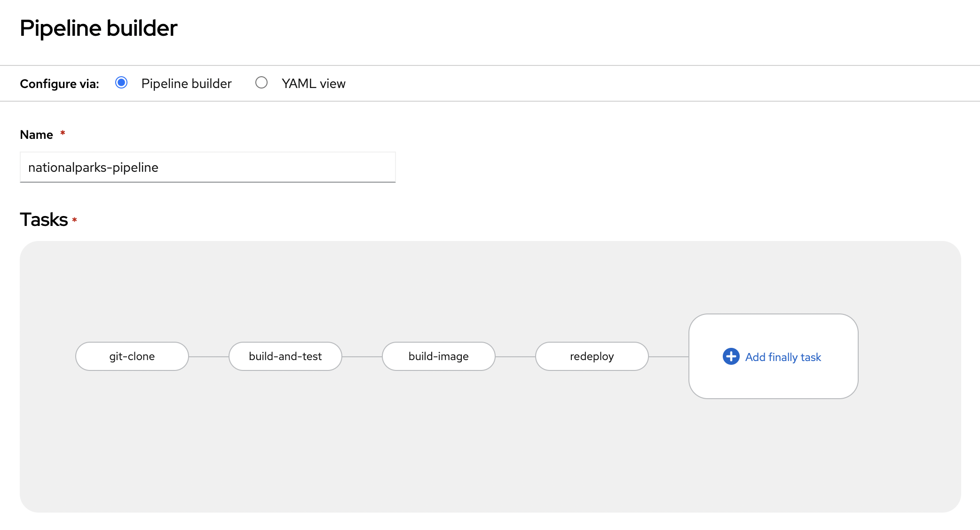980x530 pixels.
Task: Click the blue plus icon for finally task
Action: coord(731,356)
